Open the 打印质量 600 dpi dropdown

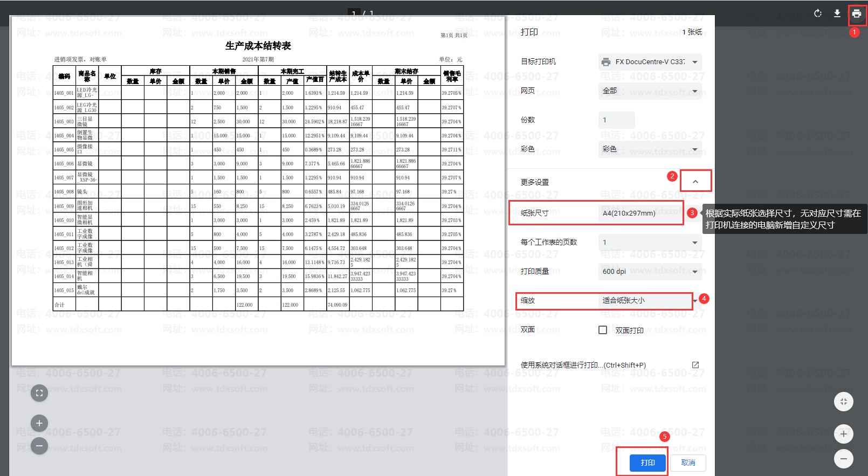pyautogui.click(x=650, y=271)
